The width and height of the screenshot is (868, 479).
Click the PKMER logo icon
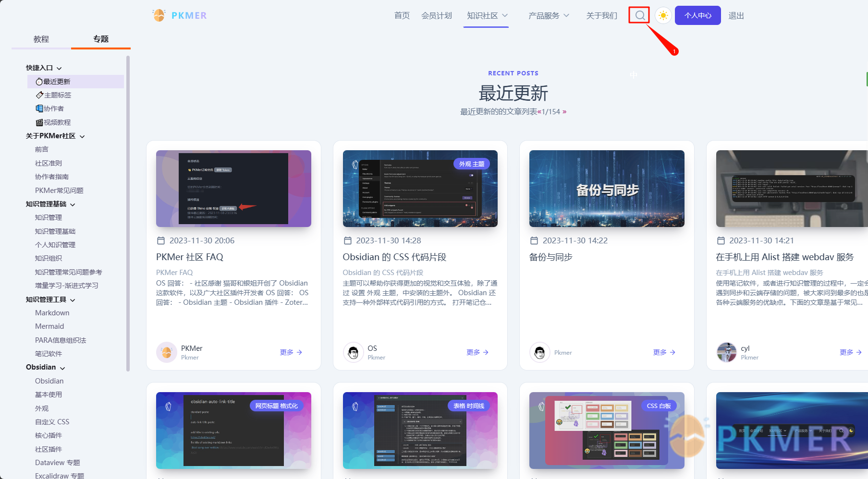click(159, 15)
